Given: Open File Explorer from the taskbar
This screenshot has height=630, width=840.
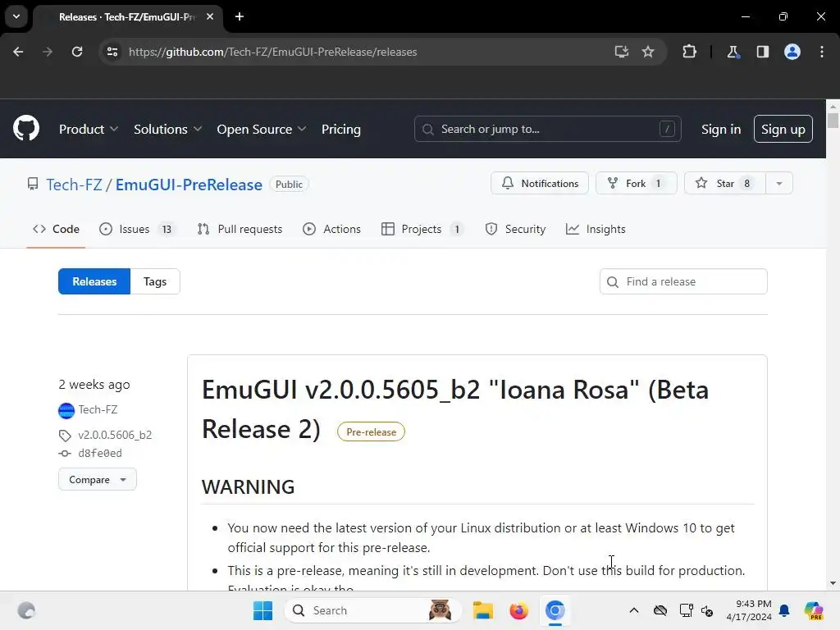Looking at the screenshot, I should [482, 610].
